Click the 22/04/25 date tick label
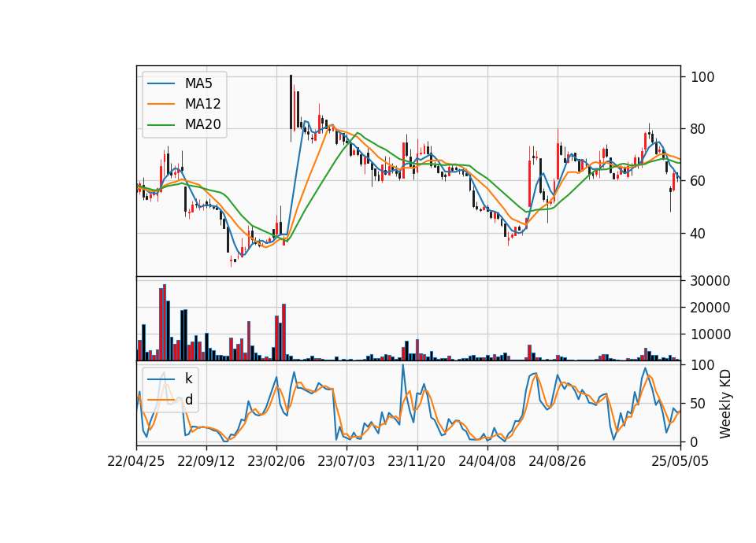756x543 pixels. [136, 461]
